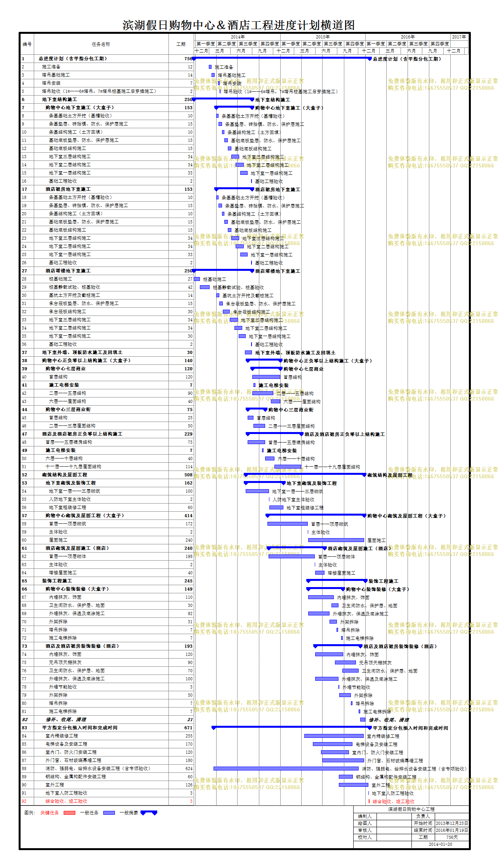The width and height of the screenshot is (498, 868).
Task: Click the summary bar of 装饰工程施工
Action: 337,580
